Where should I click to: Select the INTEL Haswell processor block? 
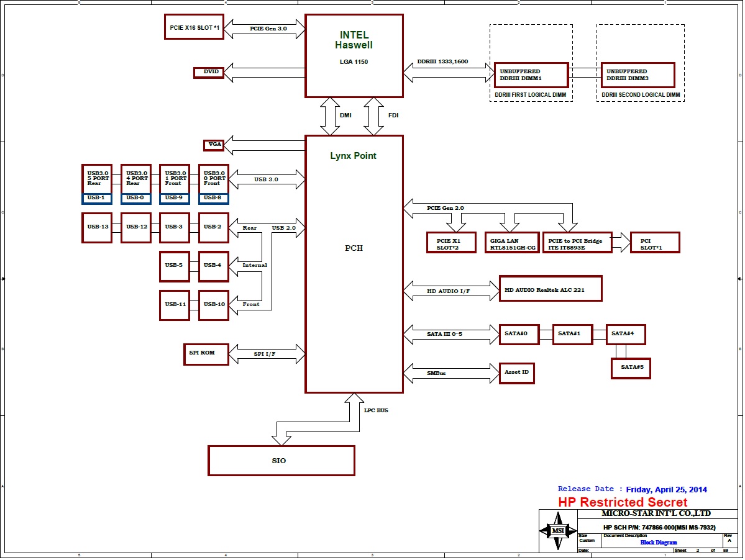click(353, 55)
